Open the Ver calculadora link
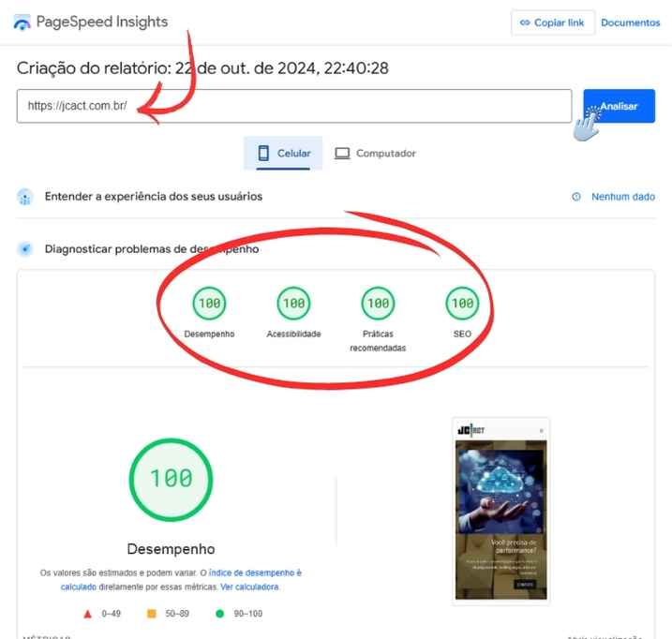 (249, 587)
